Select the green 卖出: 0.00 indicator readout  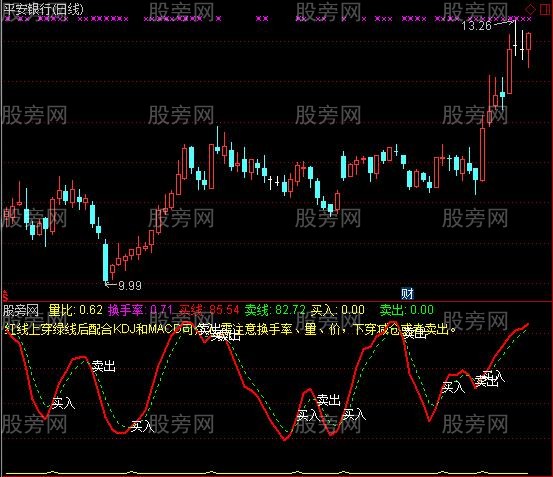pyautogui.click(x=407, y=310)
